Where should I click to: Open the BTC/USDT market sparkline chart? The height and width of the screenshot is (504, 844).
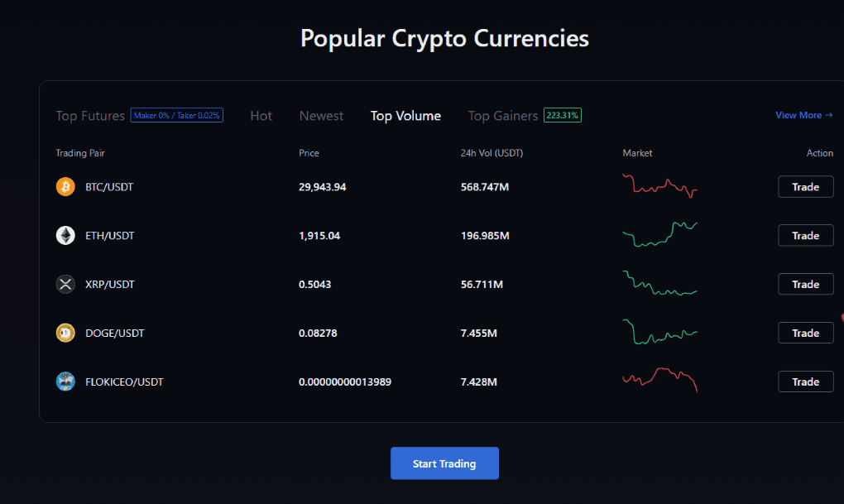click(659, 186)
